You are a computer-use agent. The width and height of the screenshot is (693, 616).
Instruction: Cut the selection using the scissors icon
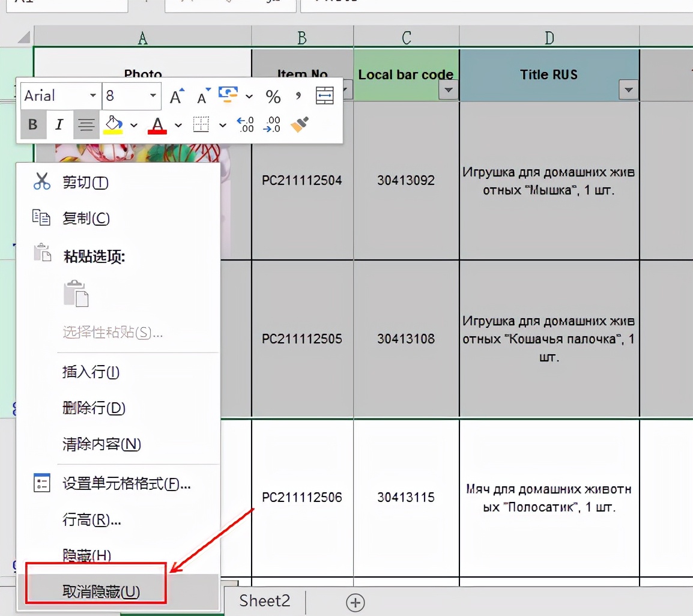point(42,182)
